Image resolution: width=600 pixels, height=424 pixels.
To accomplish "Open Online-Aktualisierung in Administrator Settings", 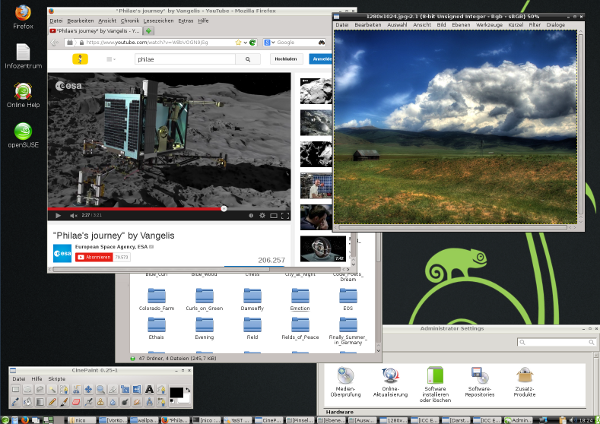I will [x=390, y=382].
